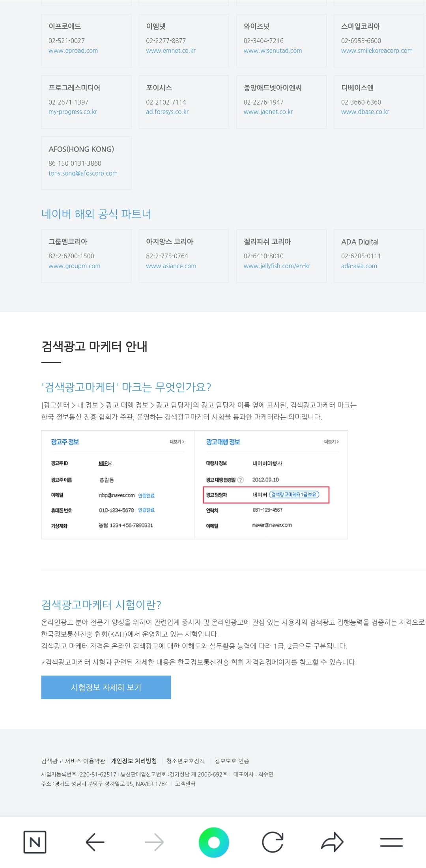Visit www.wisenutad.com link
Screen dimensions: 426x868
[x=273, y=51]
